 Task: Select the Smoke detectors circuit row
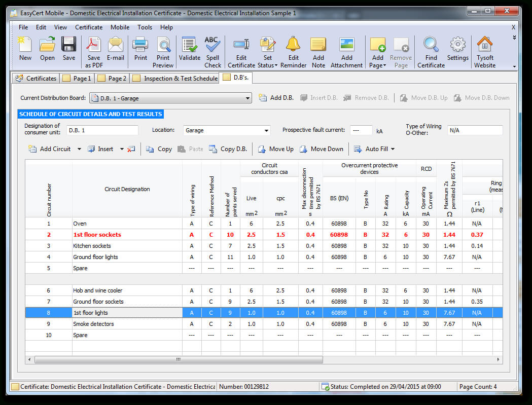(x=93, y=324)
